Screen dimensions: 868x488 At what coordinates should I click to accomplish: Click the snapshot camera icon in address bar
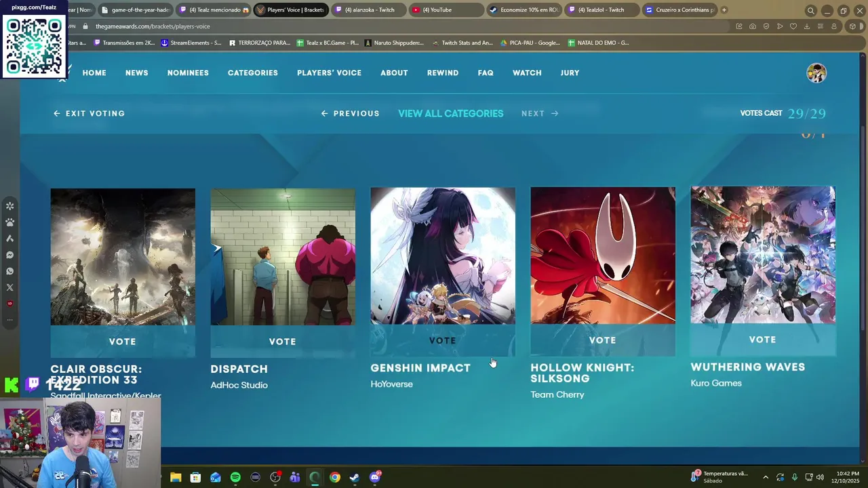tap(753, 26)
